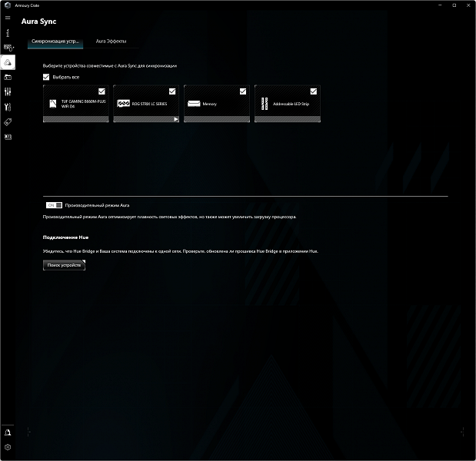Uncheck the ROG STRIX LC SERIES checkbox
476x461 pixels.
pos(172,91)
